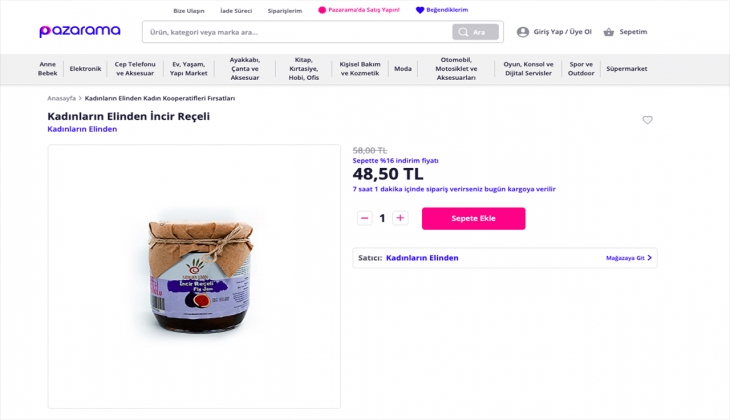Open Siparişlerim orders link

[x=284, y=10]
